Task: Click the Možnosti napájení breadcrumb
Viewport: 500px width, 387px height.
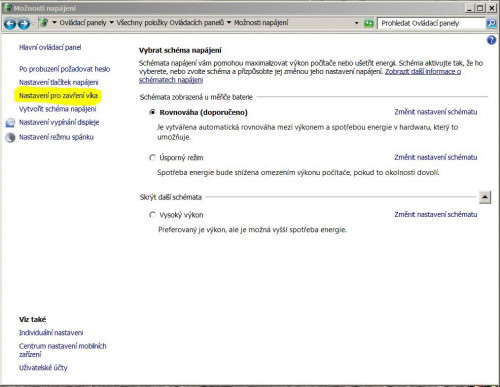Action: point(261,23)
